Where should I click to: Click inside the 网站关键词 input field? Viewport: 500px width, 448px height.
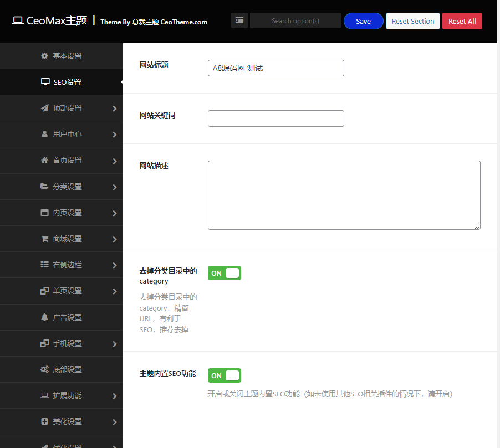(275, 118)
